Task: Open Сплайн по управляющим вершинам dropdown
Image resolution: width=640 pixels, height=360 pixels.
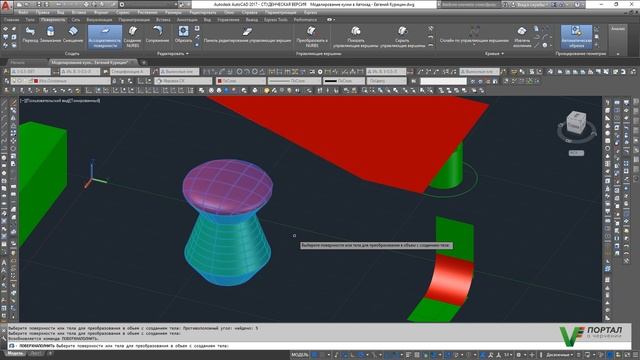Action: [474, 36]
